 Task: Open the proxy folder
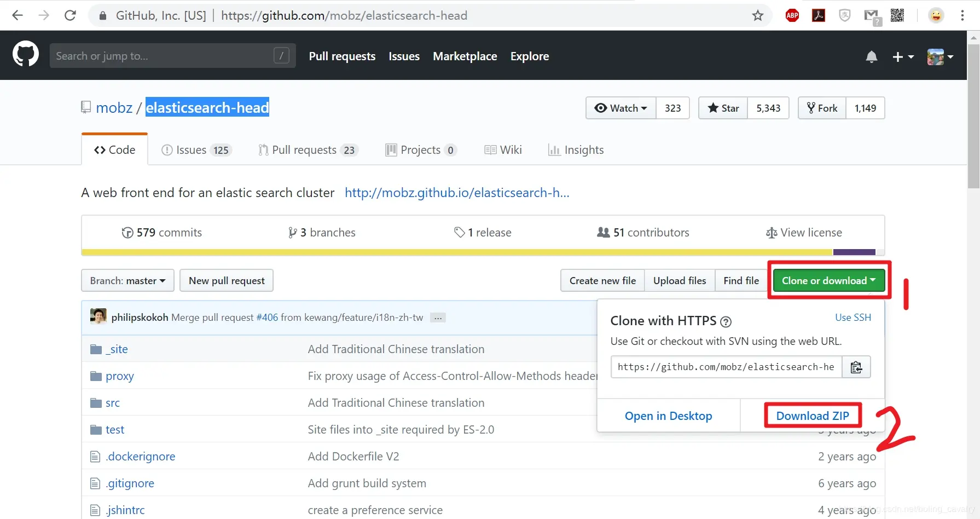click(119, 376)
